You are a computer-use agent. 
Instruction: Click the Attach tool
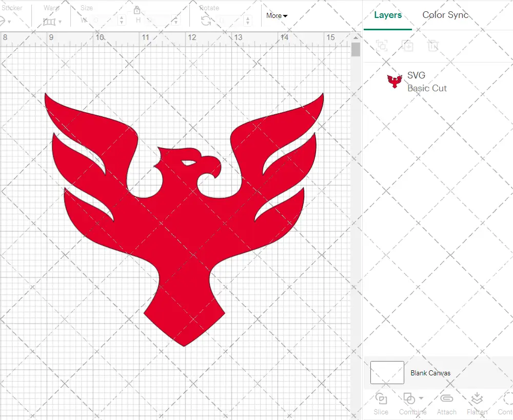[x=447, y=404]
